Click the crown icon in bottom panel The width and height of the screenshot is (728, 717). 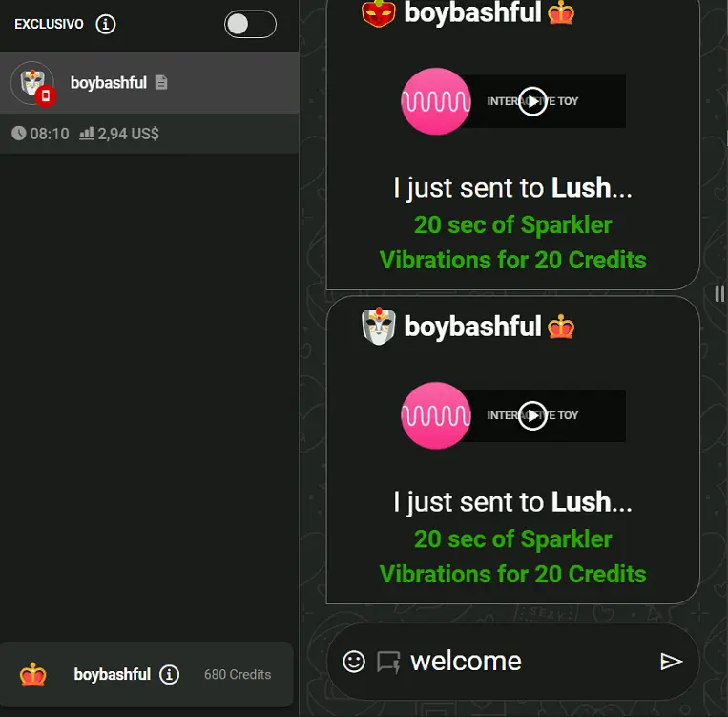click(33, 674)
